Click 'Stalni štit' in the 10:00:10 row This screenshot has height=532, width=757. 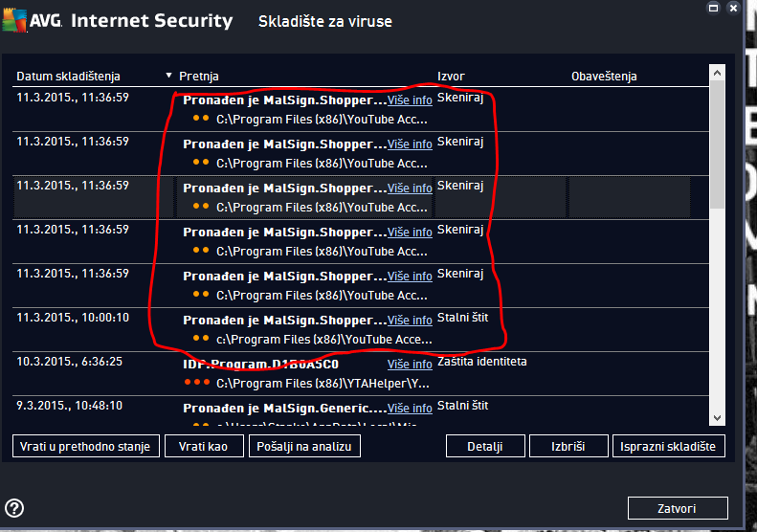point(462,318)
